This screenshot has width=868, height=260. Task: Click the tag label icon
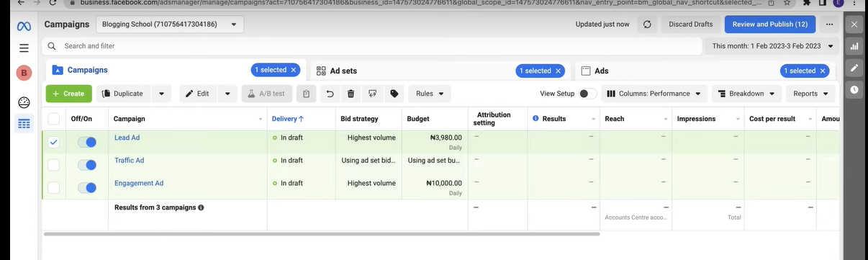pos(394,94)
